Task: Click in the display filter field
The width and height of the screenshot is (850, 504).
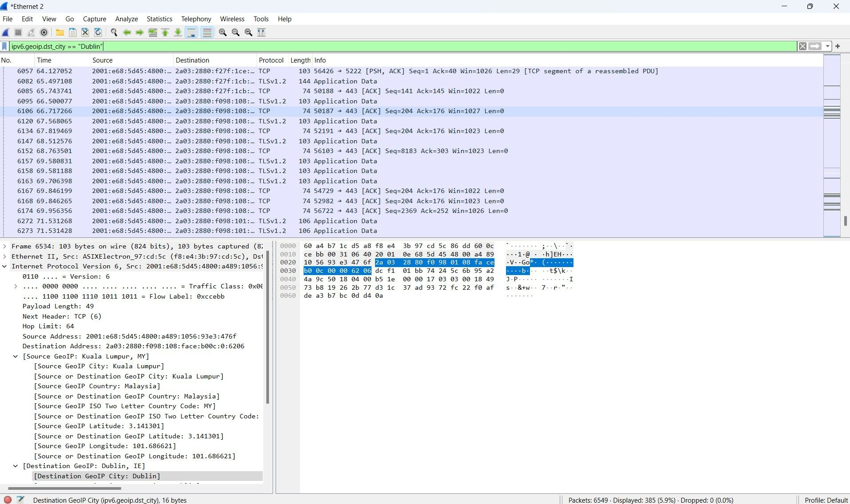Action: coord(399,46)
